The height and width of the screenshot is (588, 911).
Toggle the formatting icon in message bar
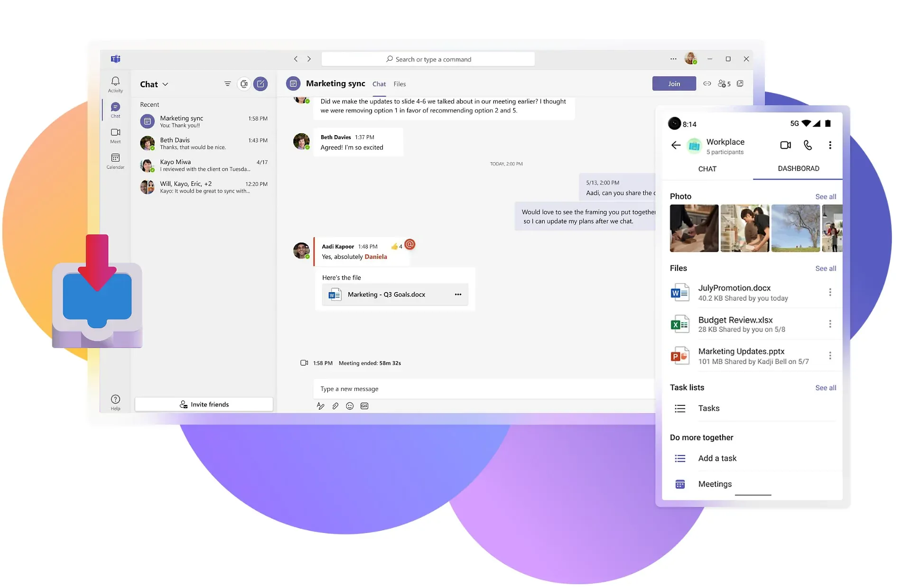[x=320, y=405]
